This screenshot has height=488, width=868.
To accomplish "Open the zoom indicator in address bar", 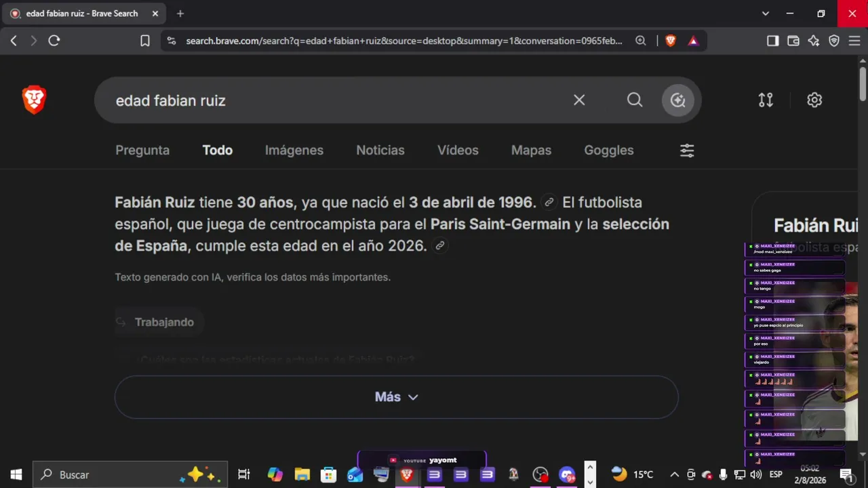I will point(641,41).
